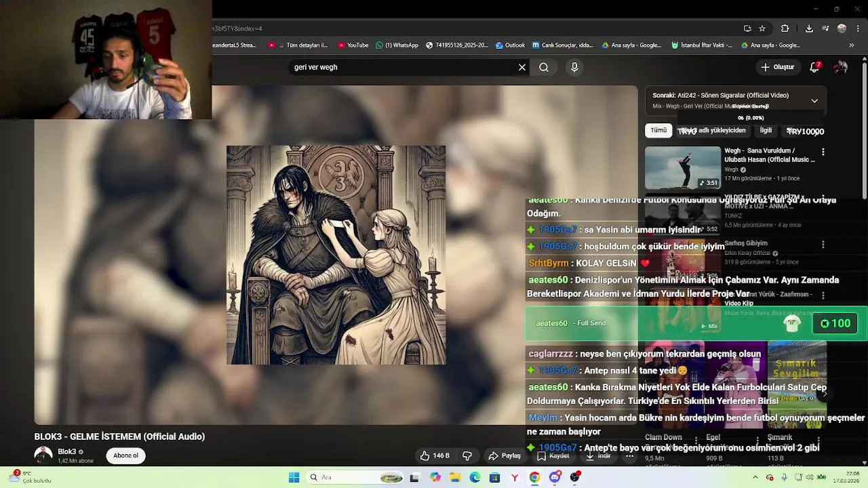Open Blok3 channel name

[x=67, y=451]
